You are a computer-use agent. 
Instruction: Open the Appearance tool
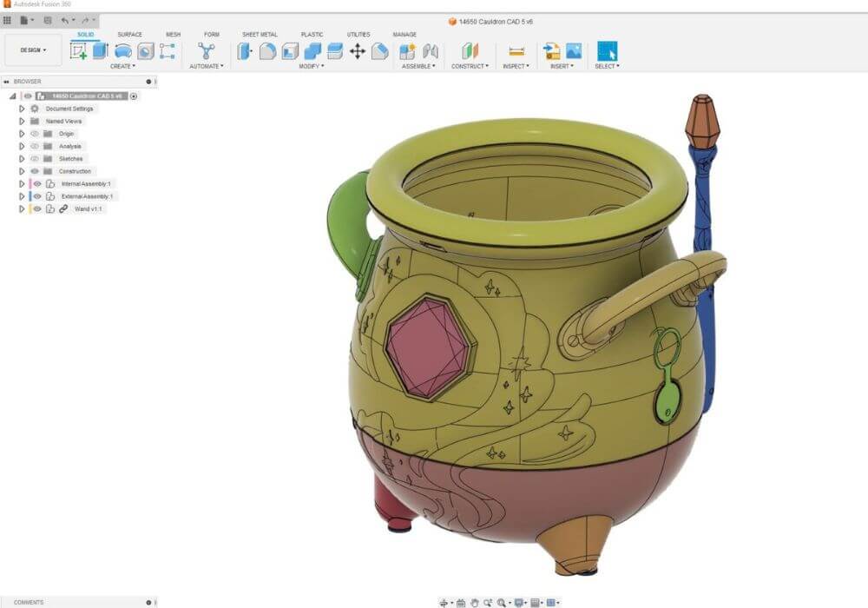(380, 51)
